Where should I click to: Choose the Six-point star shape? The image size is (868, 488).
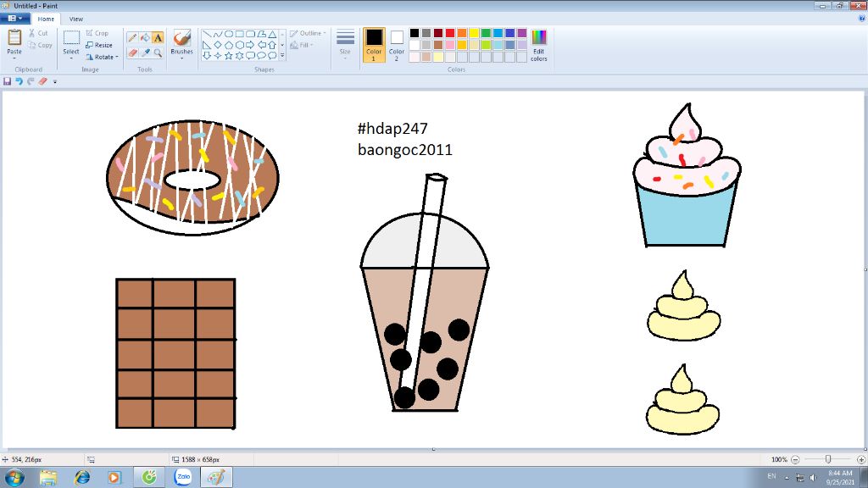[x=240, y=55]
